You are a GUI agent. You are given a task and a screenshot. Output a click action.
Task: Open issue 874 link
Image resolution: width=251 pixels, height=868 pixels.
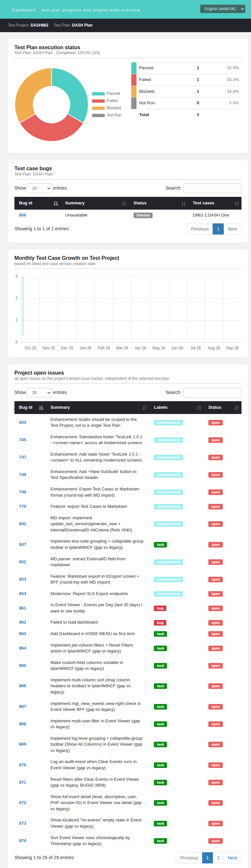pyautogui.click(x=23, y=840)
